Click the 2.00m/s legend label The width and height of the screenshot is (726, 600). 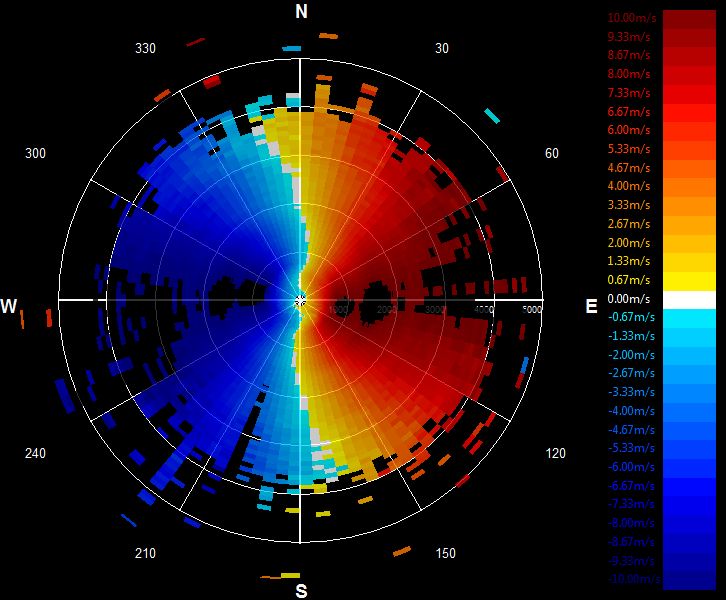(629, 243)
